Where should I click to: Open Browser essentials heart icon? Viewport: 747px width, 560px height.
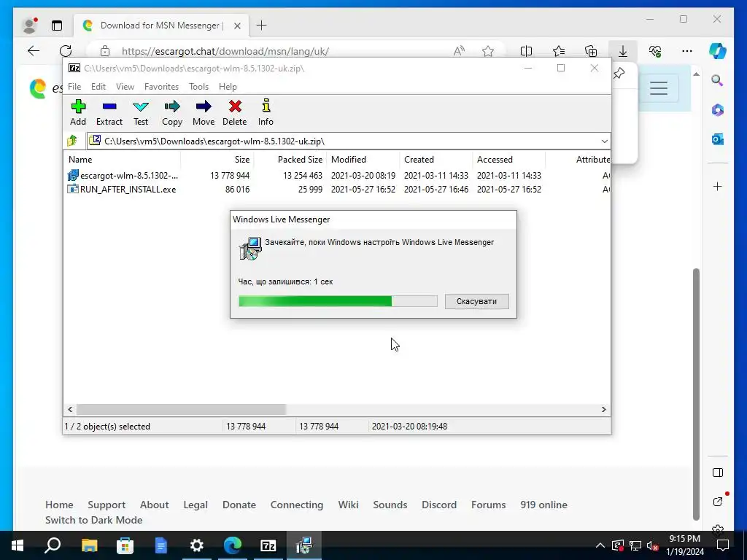tap(655, 51)
